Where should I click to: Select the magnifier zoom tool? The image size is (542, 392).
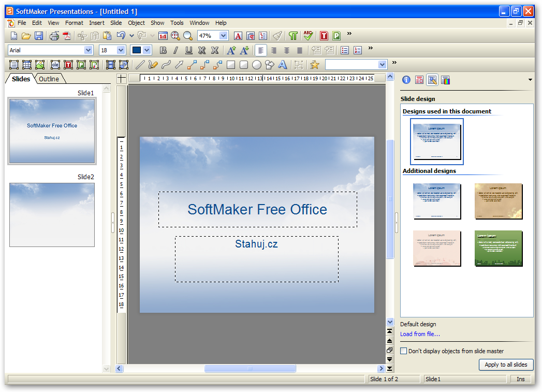click(x=188, y=36)
